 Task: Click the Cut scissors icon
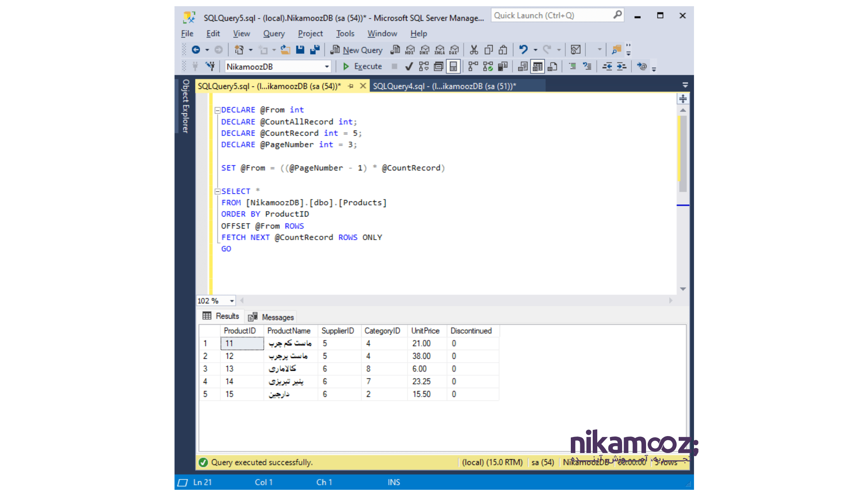tap(474, 50)
